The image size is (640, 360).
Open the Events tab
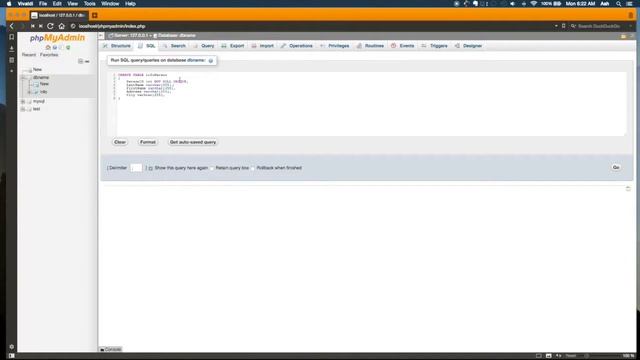(402, 46)
